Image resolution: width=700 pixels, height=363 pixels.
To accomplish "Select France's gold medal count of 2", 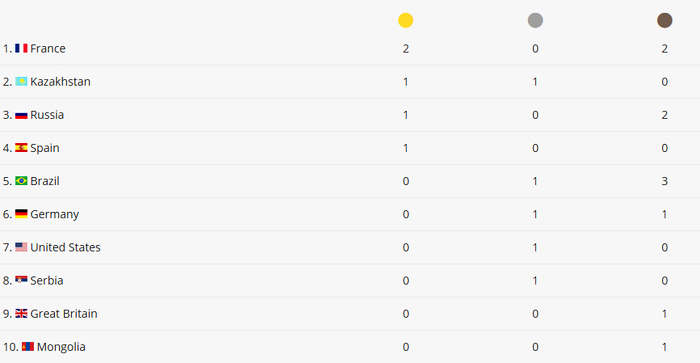I will point(405,49).
